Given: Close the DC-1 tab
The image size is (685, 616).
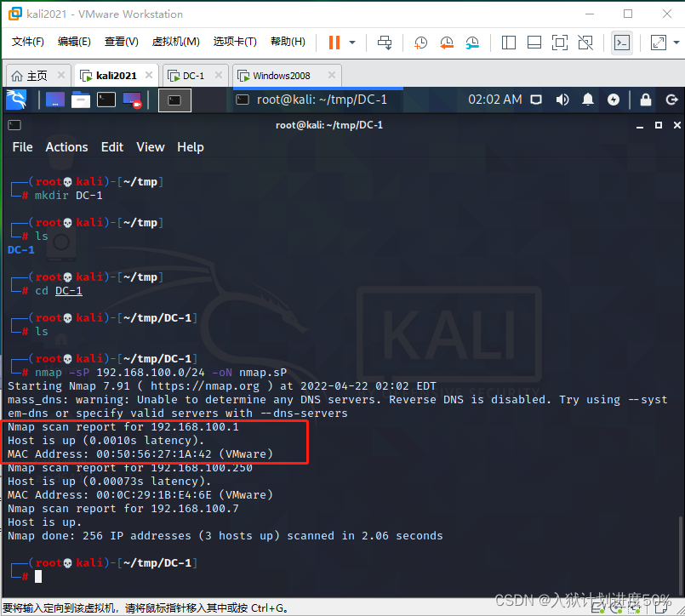Looking at the screenshot, I should pos(219,75).
